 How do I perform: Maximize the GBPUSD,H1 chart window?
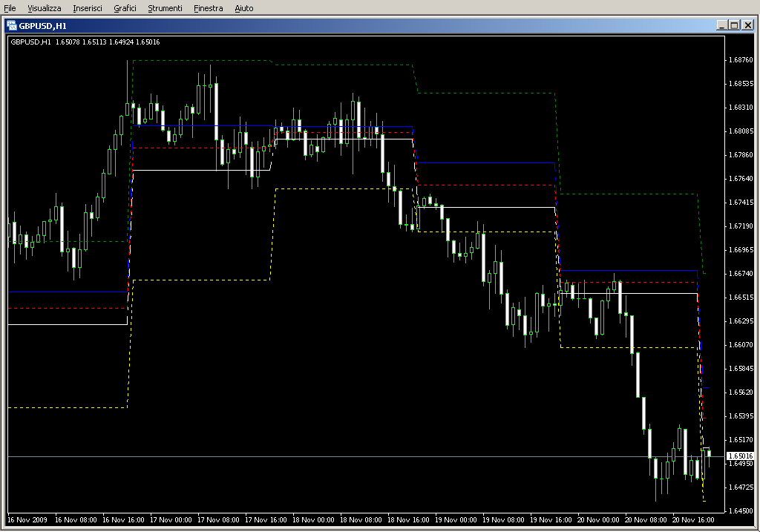pyautogui.click(x=734, y=25)
